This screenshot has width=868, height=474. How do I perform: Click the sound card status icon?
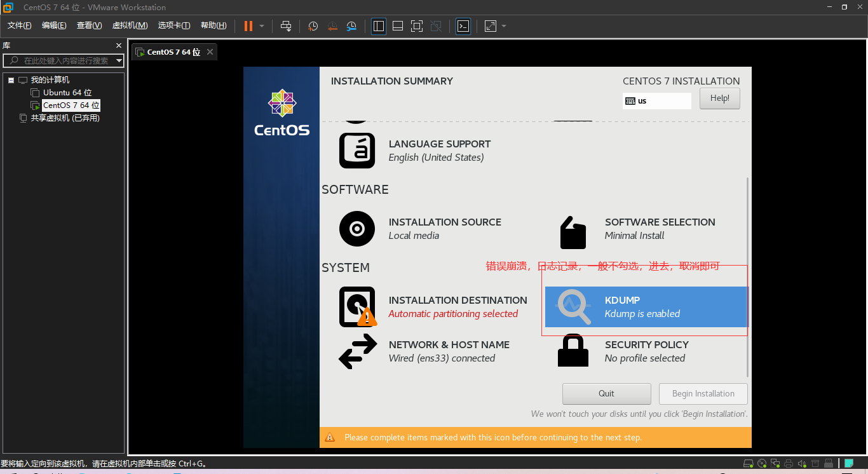tap(802, 463)
